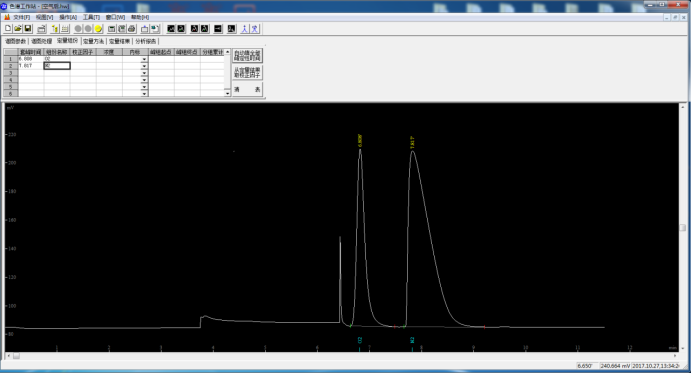Click the 清表 clear table button
Image resolution: width=691 pixels, height=373 pixels.
247,90
